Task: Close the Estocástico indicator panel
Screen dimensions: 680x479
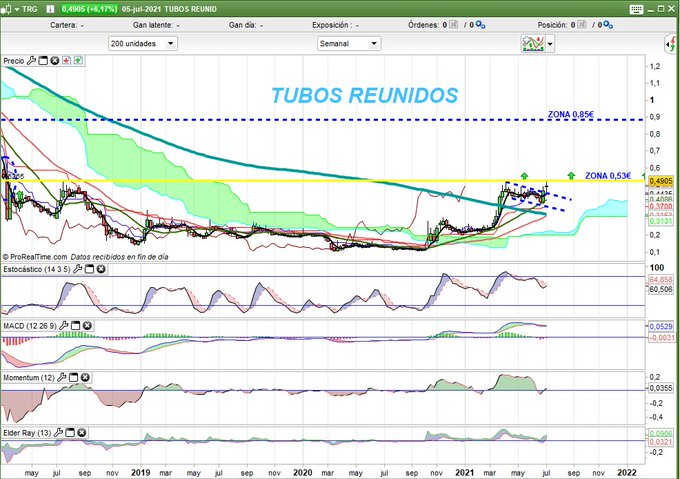Action: pyautogui.click(x=101, y=269)
